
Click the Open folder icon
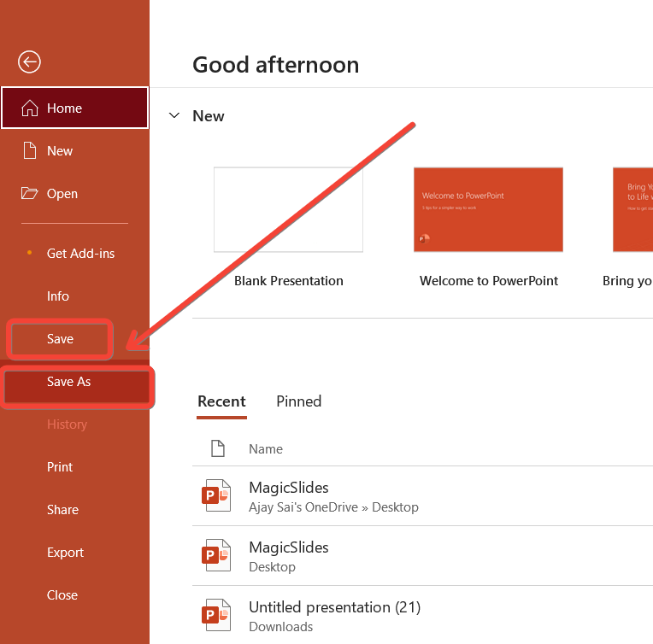(30, 194)
